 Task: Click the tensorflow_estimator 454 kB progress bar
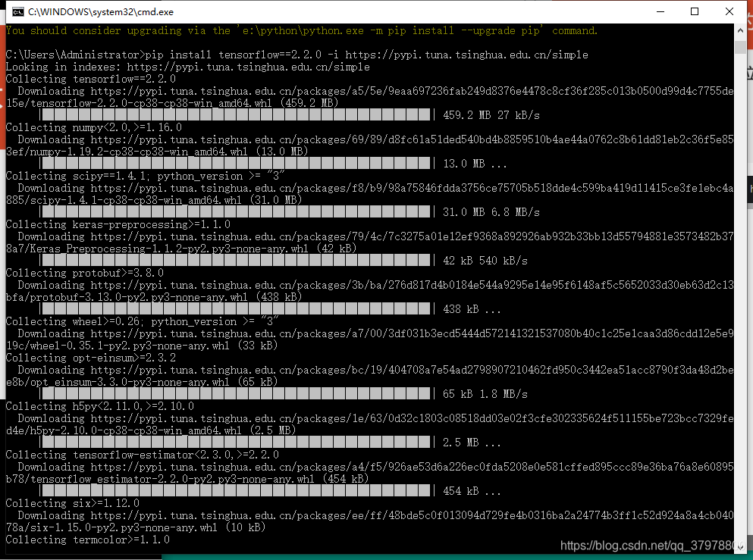click(x=237, y=490)
